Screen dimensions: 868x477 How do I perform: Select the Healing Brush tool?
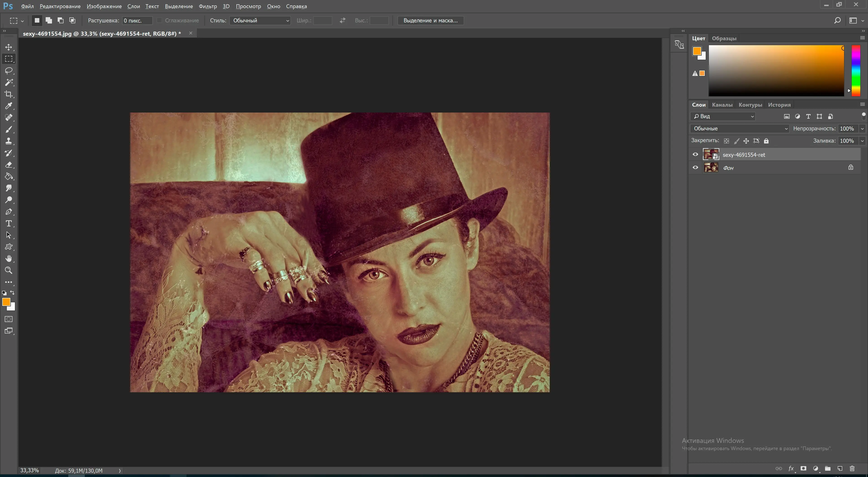point(9,117)
